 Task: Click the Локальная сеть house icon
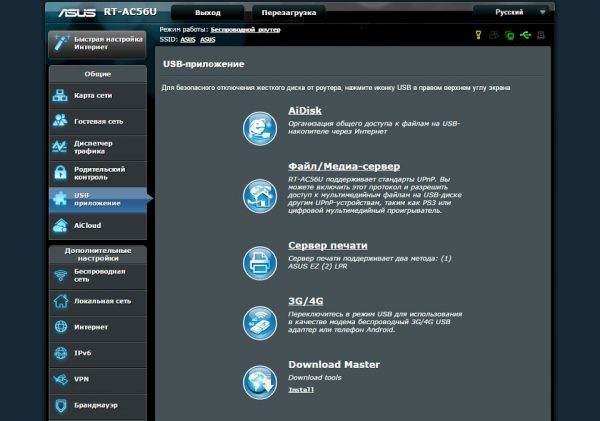click(x=61, y=301)
